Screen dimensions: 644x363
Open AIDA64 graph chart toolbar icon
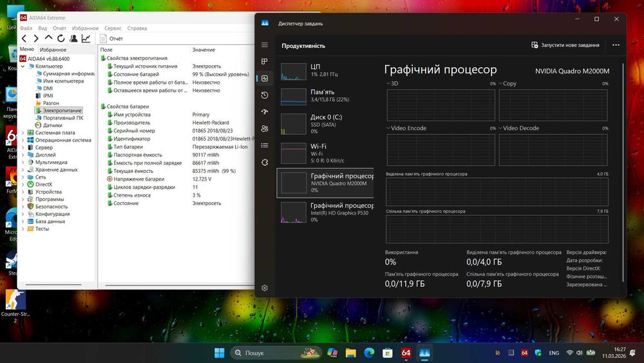pyautogui.click(x=86, y=38)
